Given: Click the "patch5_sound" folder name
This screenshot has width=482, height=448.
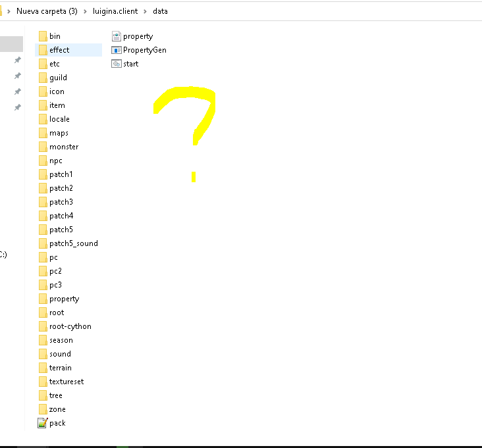Looking at the screenshot, I should coord(74,243).
